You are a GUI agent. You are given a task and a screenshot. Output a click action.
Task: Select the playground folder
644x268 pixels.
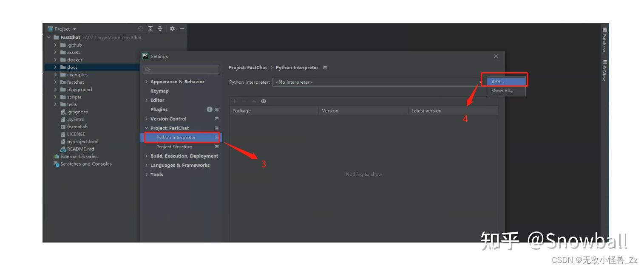click(x=79, y=90)
